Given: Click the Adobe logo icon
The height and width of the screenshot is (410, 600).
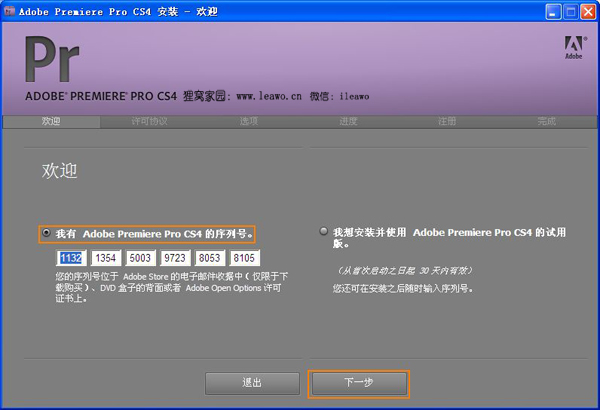Looking at the screenshot, I should tap(574, 47).
